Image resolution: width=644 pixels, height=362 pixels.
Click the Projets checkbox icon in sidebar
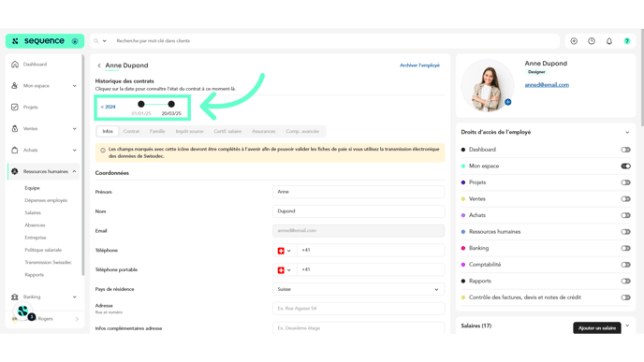coord(15,107)
